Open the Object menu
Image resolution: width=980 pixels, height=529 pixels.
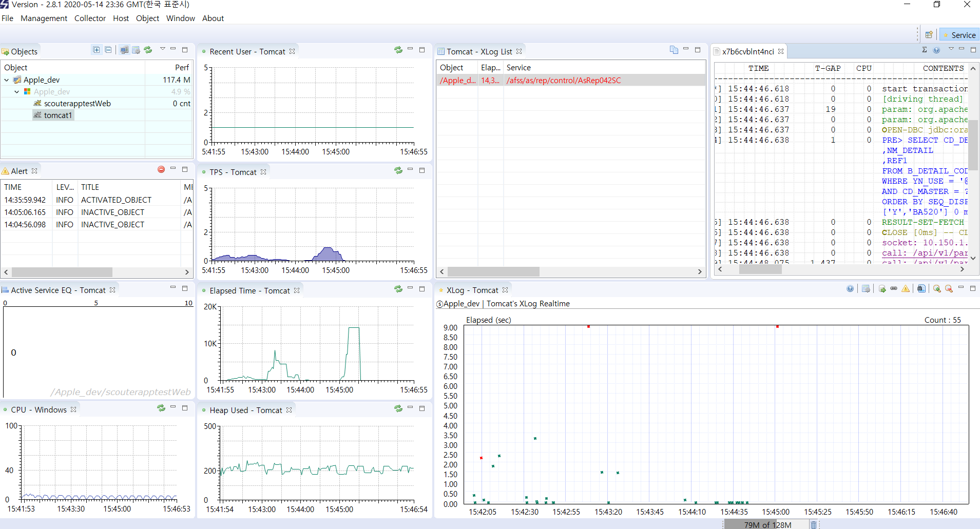148,18
